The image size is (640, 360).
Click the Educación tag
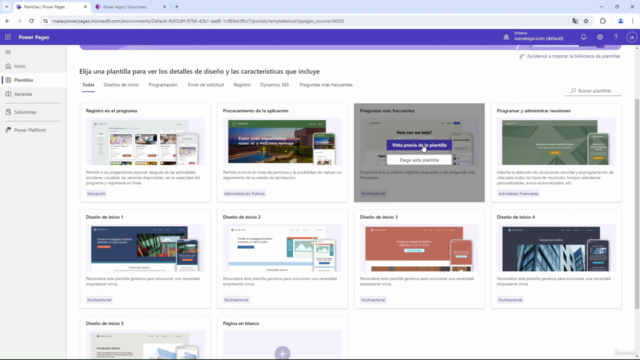click(x=96, y=193)
